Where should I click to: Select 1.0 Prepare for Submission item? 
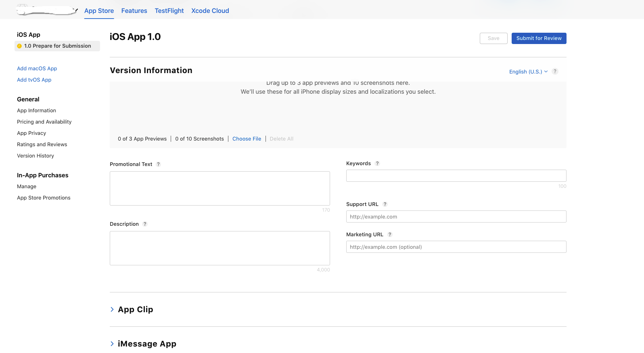57,46
